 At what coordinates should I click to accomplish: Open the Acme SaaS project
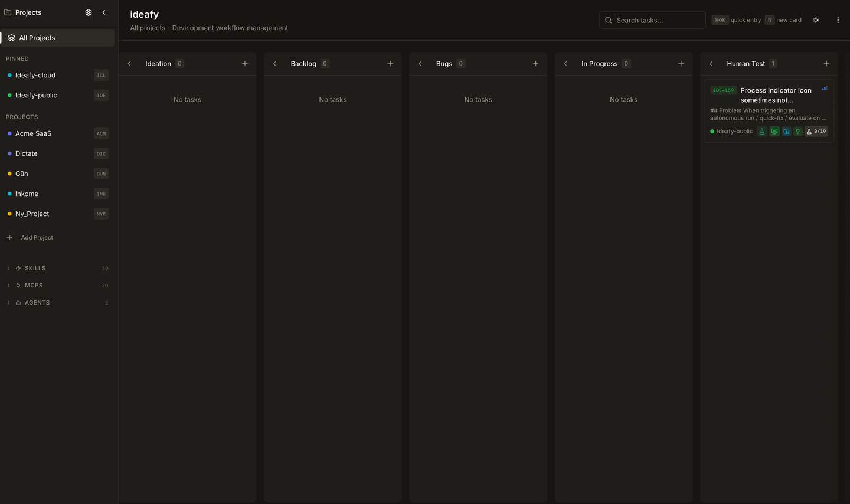click(x=57, y=134)
